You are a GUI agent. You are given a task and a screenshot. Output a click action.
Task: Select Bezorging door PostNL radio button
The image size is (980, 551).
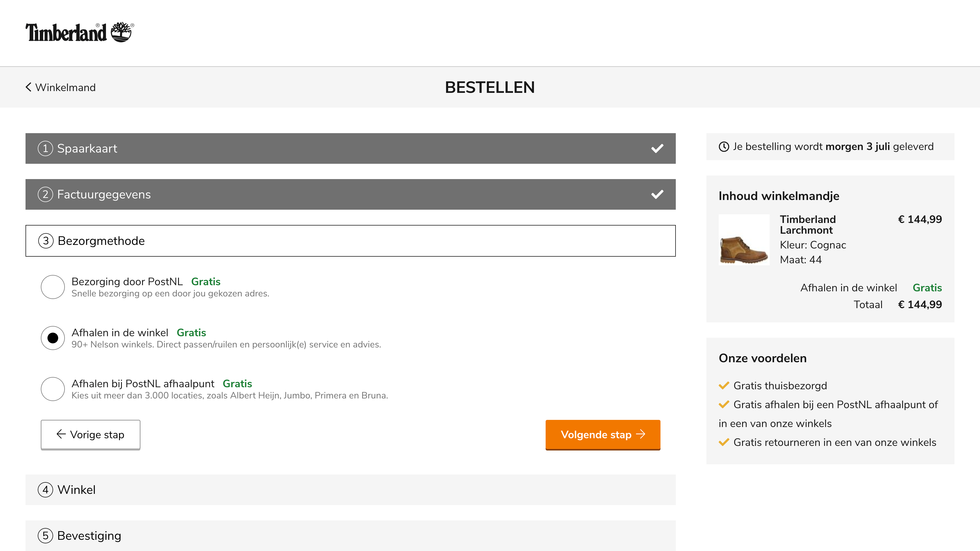coord(53,287)
